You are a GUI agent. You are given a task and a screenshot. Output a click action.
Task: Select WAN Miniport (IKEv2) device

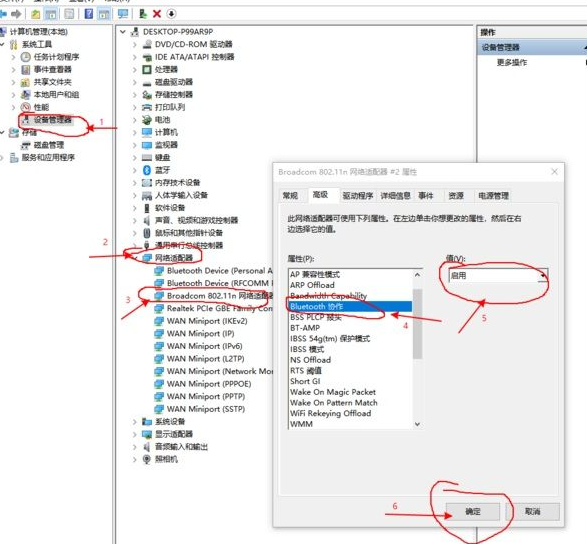click(x=207, y=321)
